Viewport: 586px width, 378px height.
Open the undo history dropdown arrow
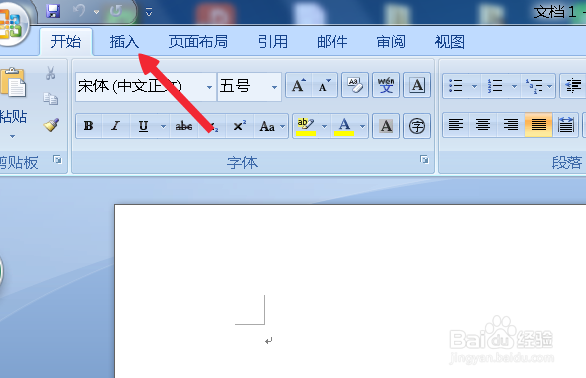click(x=96, y=12)
